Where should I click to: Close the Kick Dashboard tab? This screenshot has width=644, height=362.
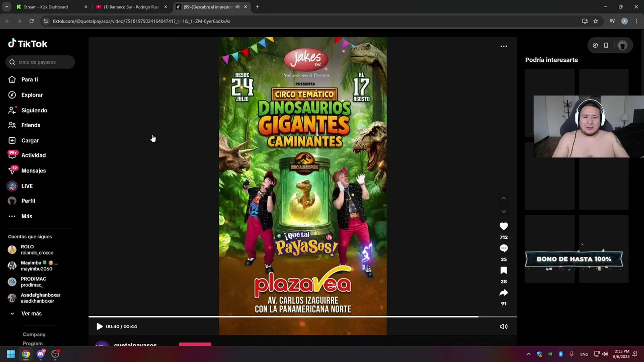click(86, 7)
